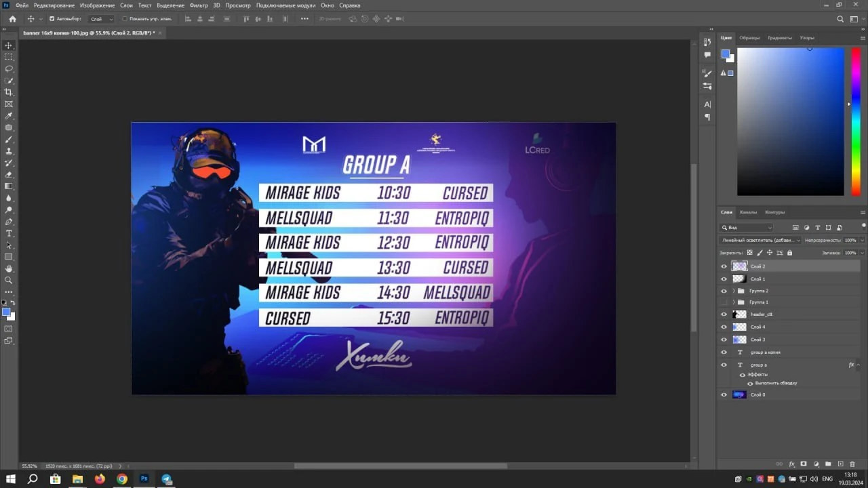Click inside the color picker field
868x488 pixels.
click(x=790, y=122)
